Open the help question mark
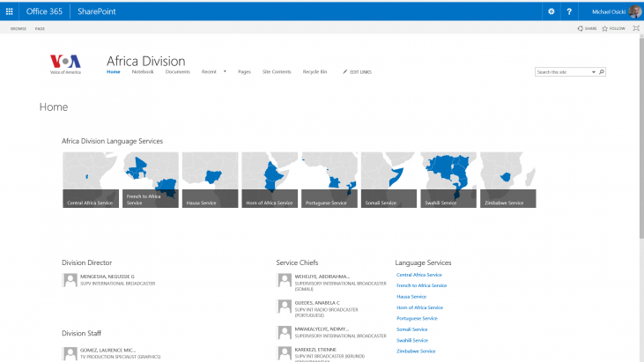 pos(569,11)
